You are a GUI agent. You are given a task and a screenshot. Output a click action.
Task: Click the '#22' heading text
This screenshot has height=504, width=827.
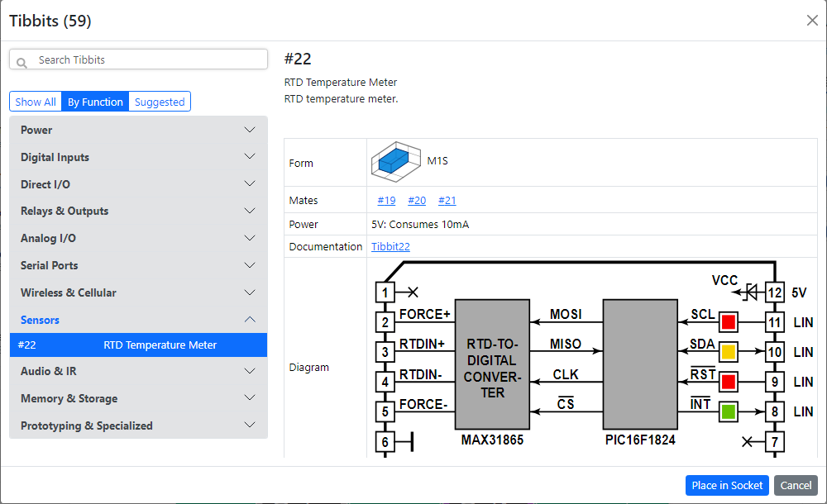(x=298, y=59)
